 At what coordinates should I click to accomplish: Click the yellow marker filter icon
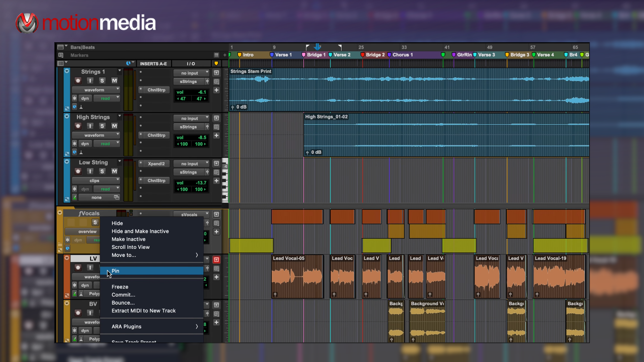point(216,63)
